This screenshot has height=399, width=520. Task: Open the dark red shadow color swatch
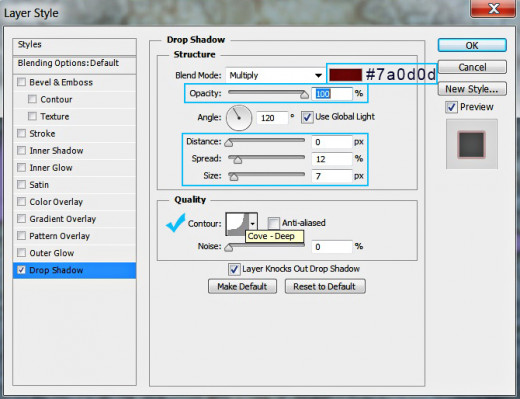click(345, 75)
